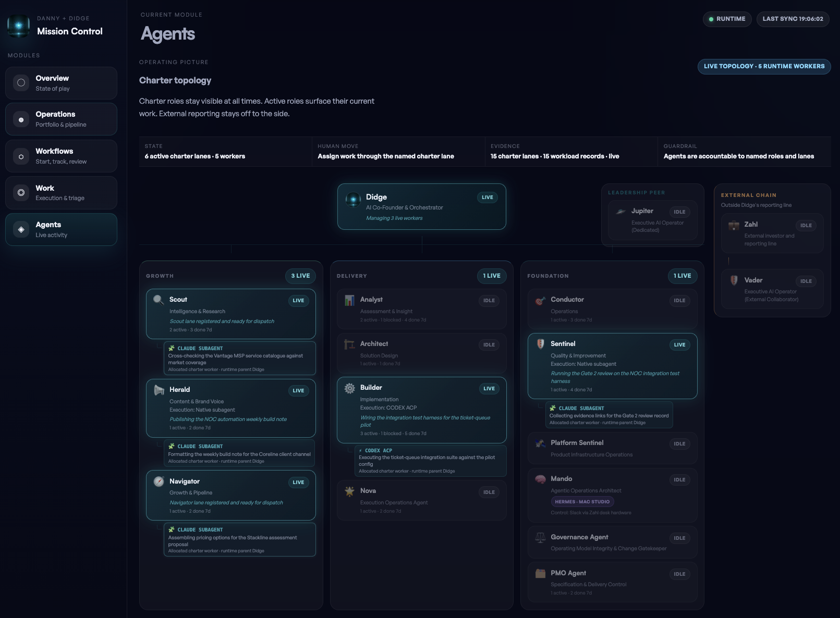Open the Architect agent card
Image resolution: width=840 pixels, height=618 pixels.
click(421, 353)
